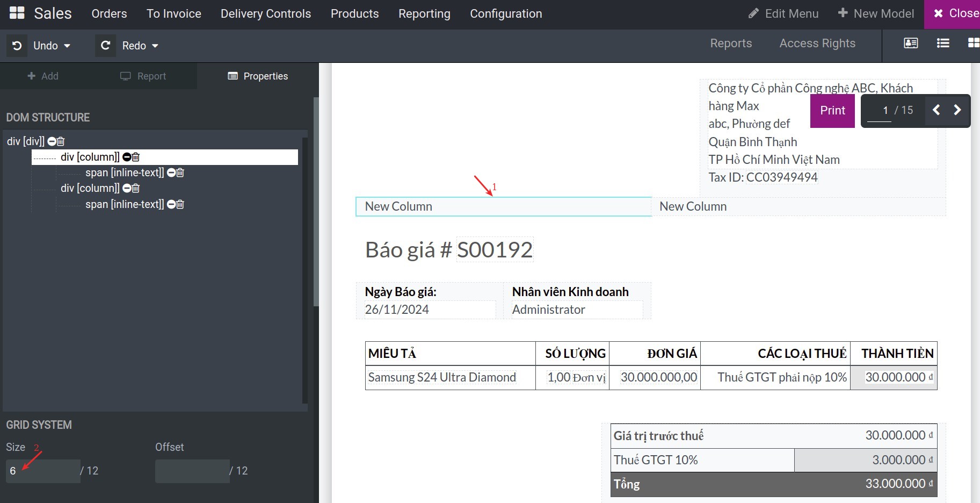
Task: Select the non-highlighted div [column] tree row
Action: click(x=90, y=188)
